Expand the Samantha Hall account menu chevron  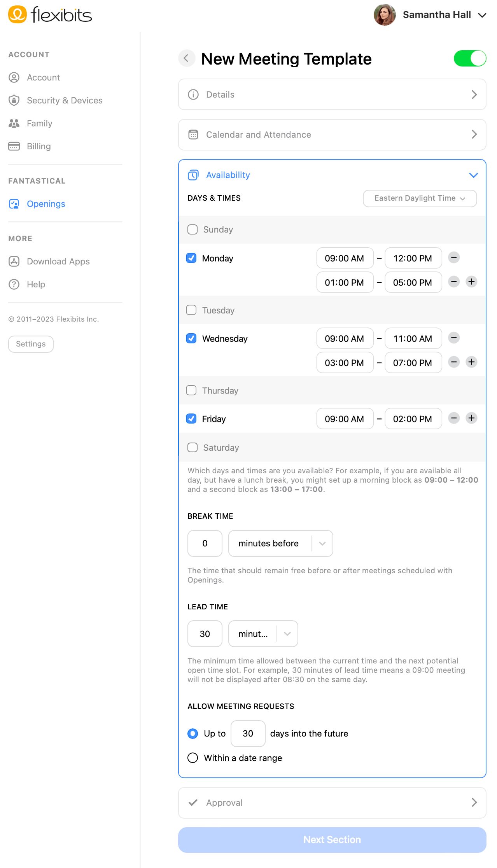click(482, 15)
